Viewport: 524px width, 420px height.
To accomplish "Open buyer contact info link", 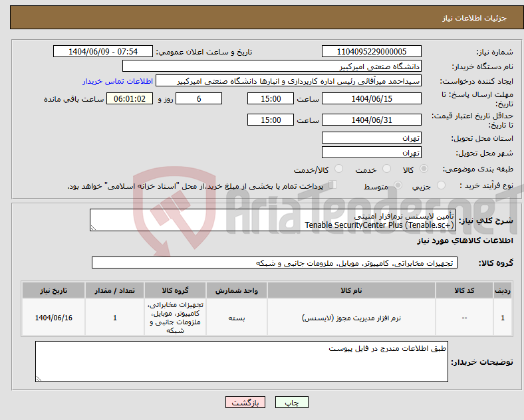I will (x=118, y=81).
